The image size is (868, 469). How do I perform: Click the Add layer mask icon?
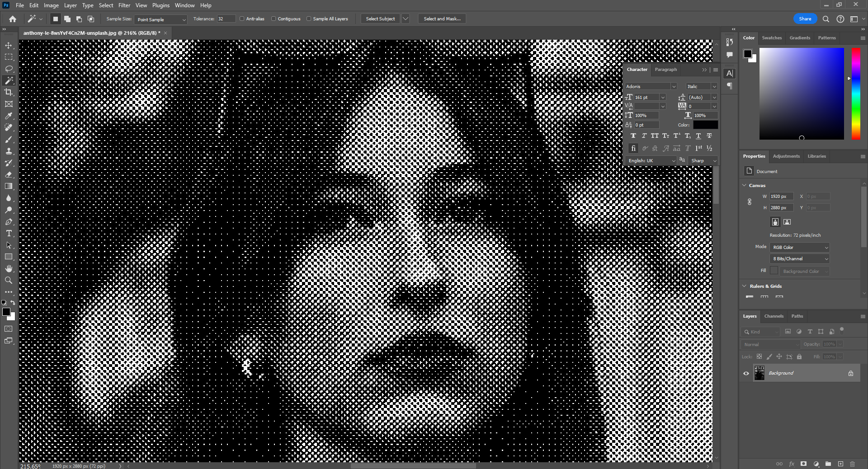(803, 464)
